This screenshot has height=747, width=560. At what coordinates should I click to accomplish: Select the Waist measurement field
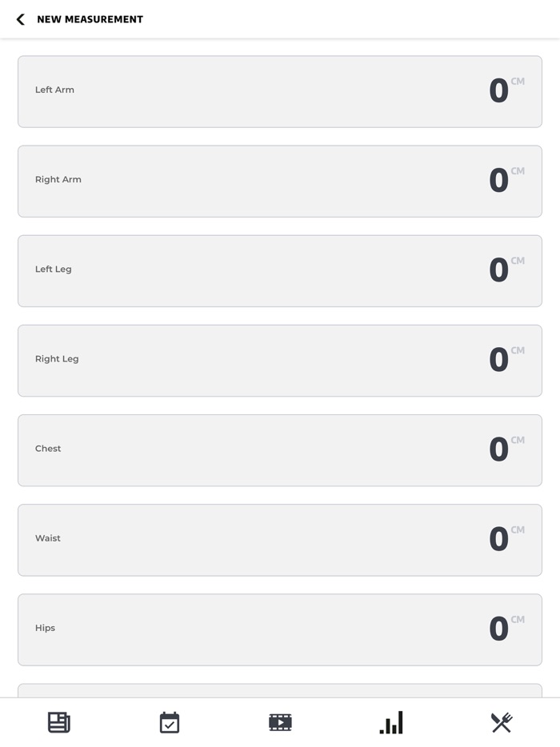click(280, 540)
